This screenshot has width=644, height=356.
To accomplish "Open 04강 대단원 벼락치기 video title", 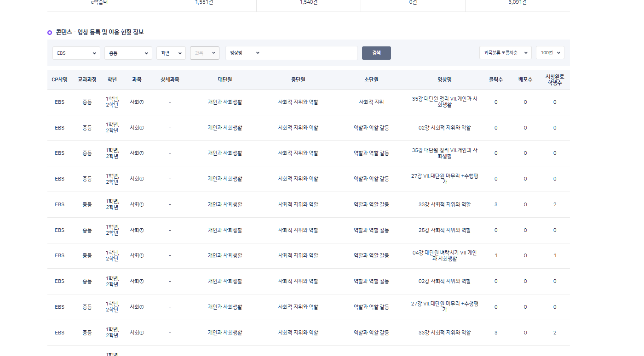I will [x=444, y=256].
